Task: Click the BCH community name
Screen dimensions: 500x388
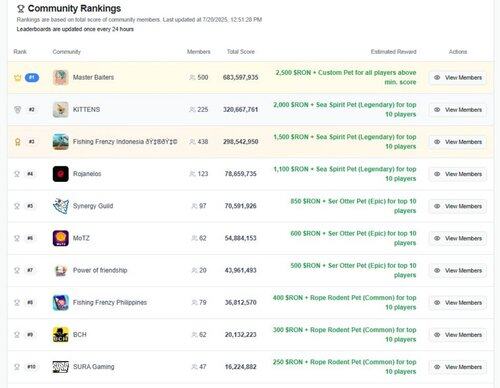Action: [x=80, y=335]
